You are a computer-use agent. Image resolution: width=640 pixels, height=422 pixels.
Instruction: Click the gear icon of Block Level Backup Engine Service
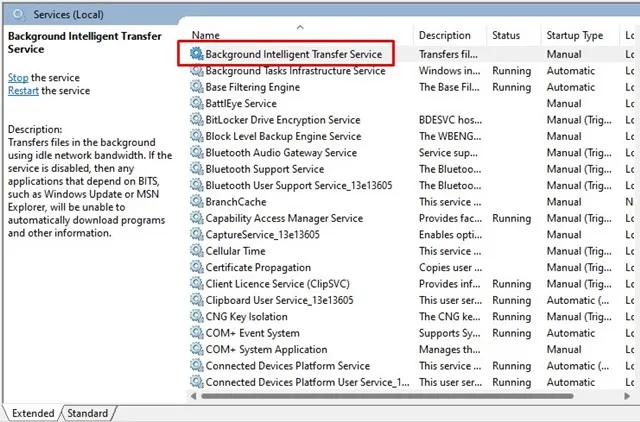coord(197,136)
